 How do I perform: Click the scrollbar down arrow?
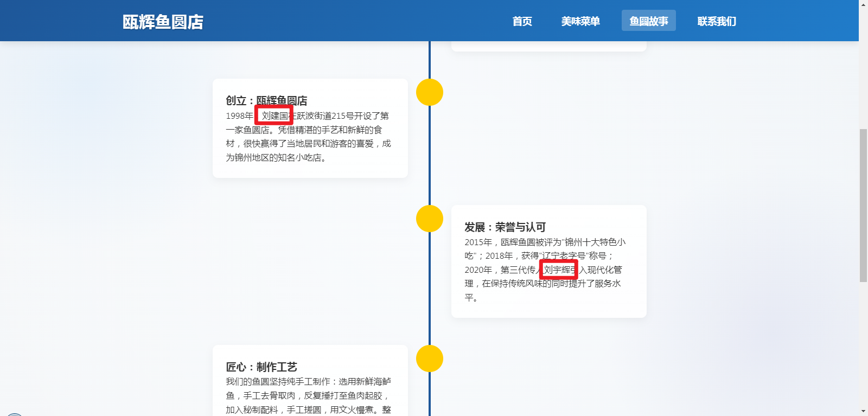[x=863, y=412]
